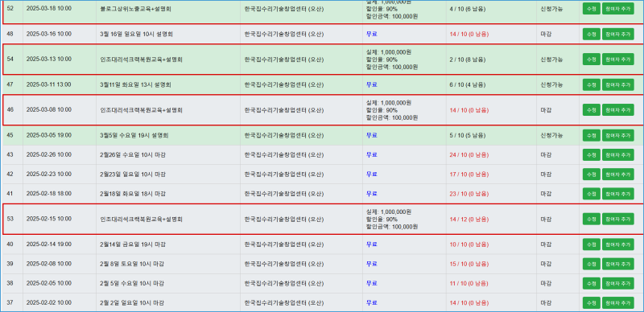Add participant to row 39
This screenshot has height=312, width=644.
[x=618, y=264]
